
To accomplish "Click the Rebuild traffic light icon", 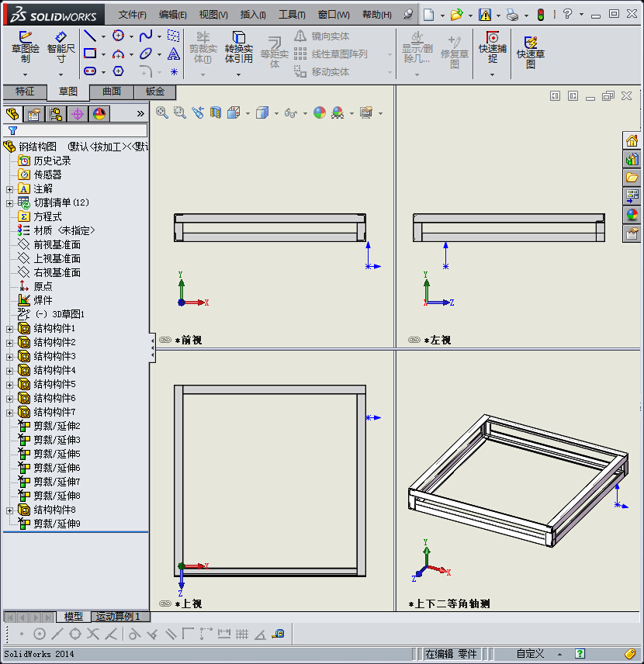I will click(541, 15).
